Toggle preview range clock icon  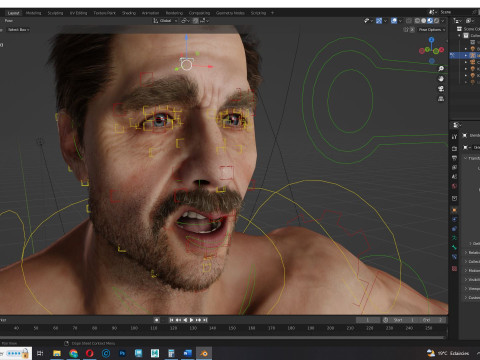click(386, 320)
